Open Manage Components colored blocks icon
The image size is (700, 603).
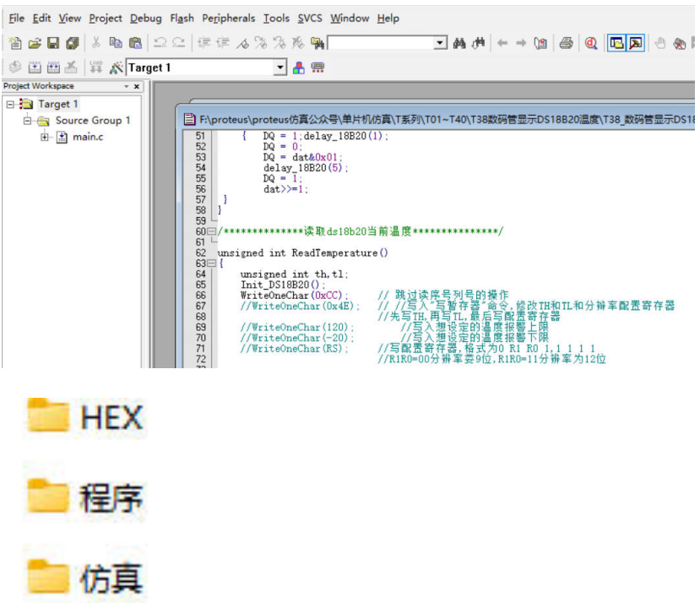tap(299, 68)
